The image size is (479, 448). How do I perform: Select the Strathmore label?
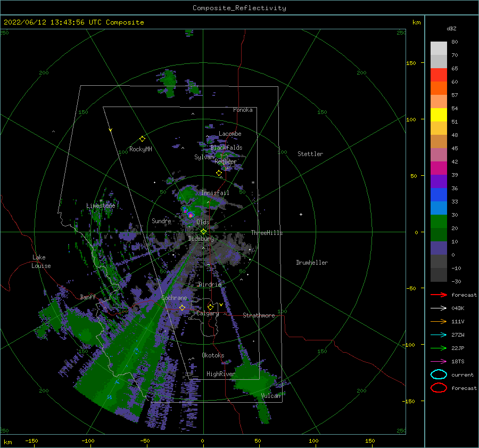tap(259, 315)
